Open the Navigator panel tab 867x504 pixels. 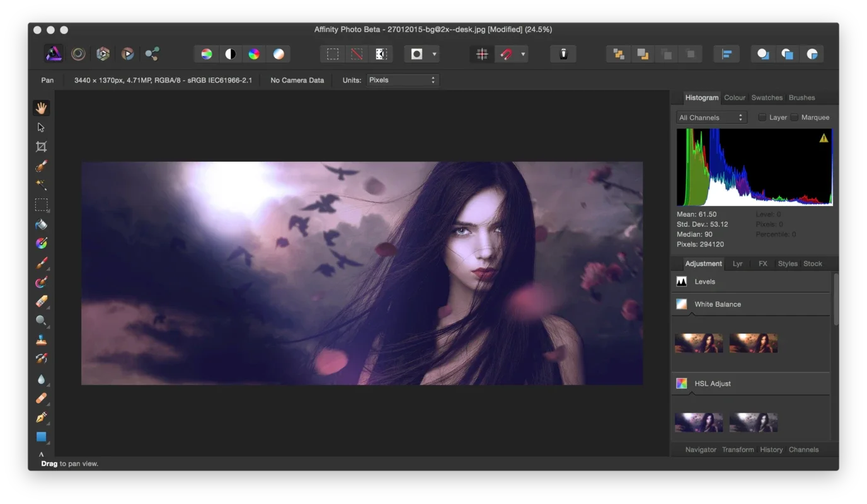(701, 450)
